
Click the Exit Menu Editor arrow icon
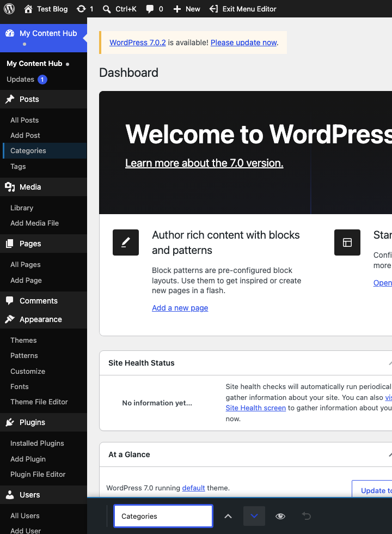[213, 9]
